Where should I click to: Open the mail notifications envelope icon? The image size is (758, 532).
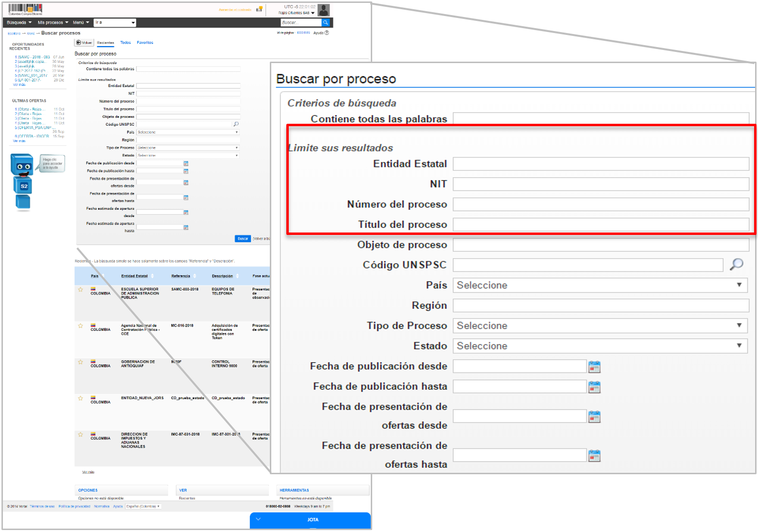[x=259, y=9]
